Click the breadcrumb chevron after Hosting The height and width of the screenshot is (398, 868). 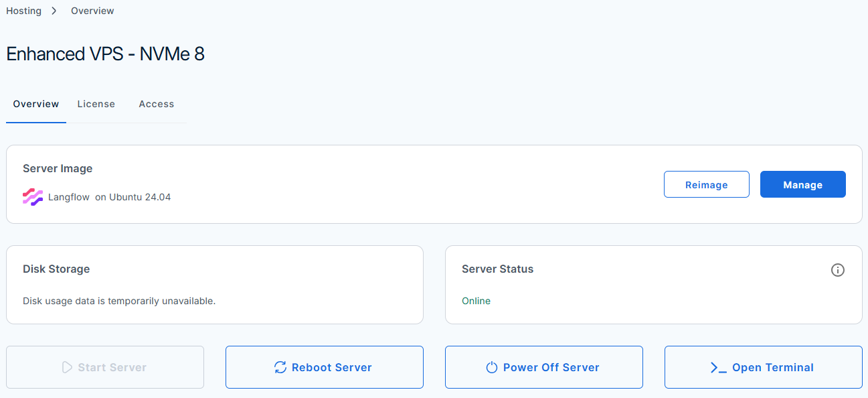click(54, 11)
